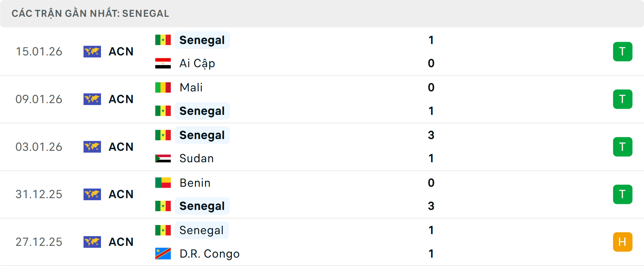The width and height of the screenshot is (644, 266).
Task: Click the Senegal flag icon next to Senegal
Action: point(162,40)
